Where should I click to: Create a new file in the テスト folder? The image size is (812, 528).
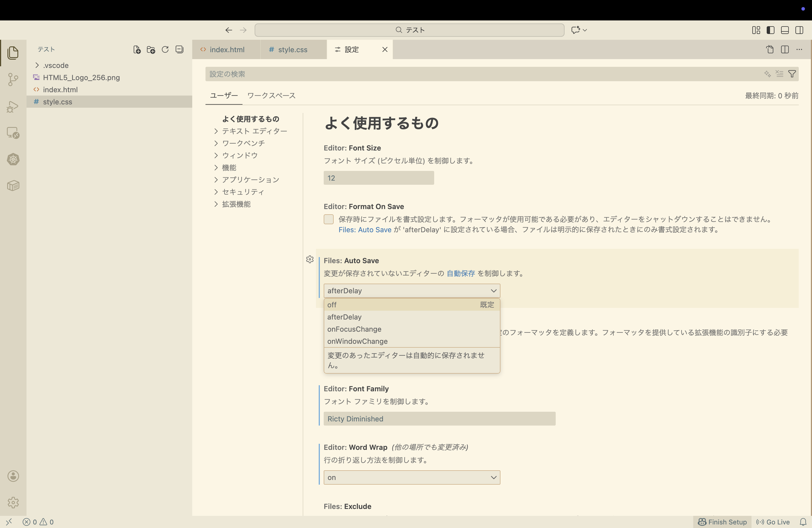point(137,49)
